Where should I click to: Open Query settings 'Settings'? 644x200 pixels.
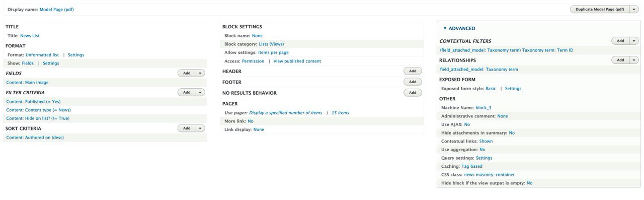(484, 158)
